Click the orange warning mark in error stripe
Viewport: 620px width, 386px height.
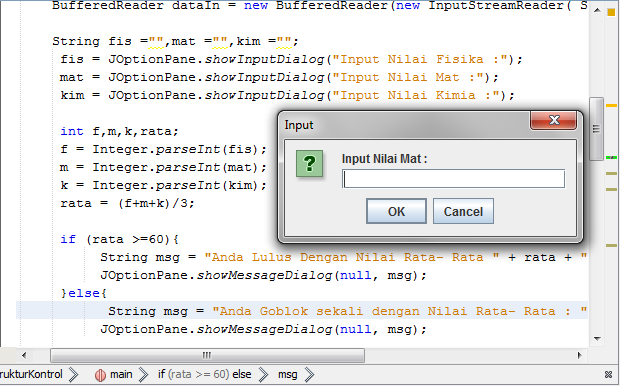click(611, 106)
